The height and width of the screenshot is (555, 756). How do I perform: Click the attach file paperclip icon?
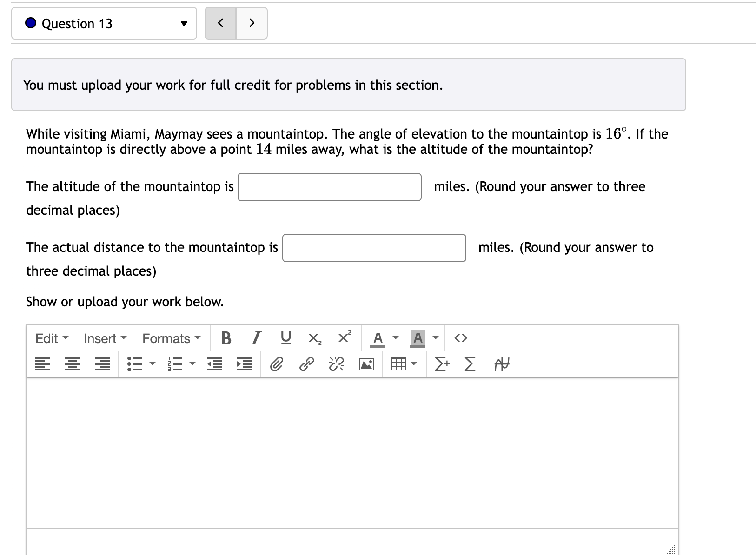click(x=277, y=364)
